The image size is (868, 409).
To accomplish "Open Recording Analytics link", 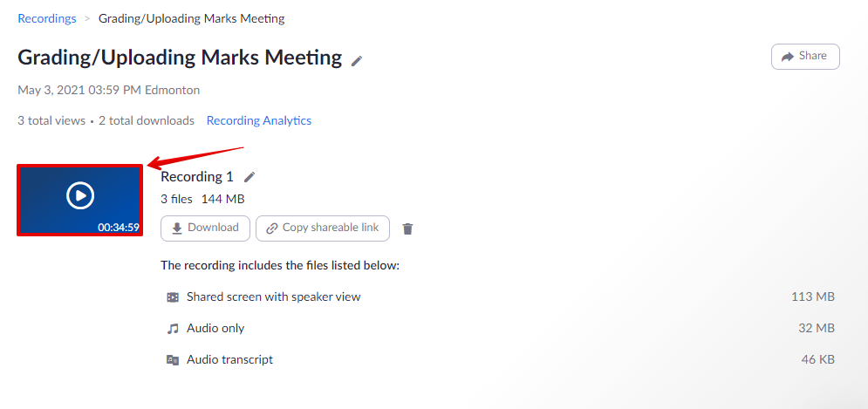I will click(x=259, y=120).
